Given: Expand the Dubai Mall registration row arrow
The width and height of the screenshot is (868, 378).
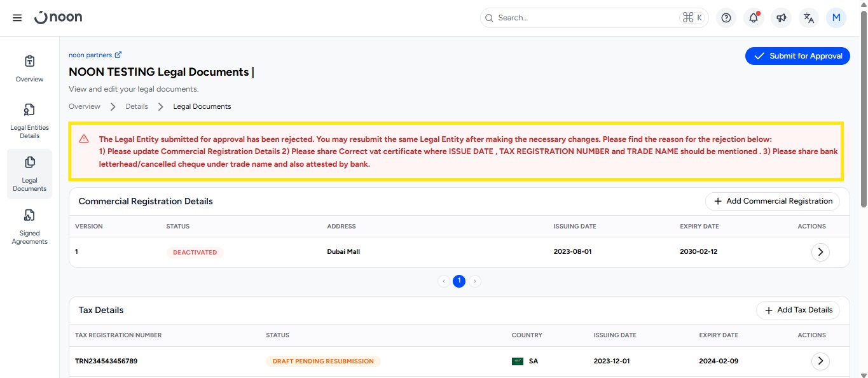Looking at the screenshot, I should (820, 252).
